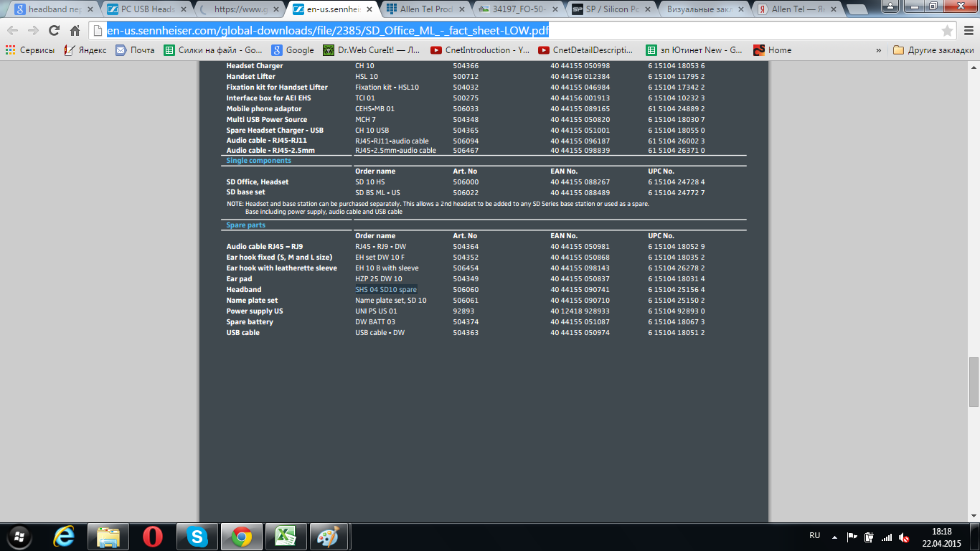Reload the current PDF page
Viewport: 980px width, 551px height.
pos(54,31)
